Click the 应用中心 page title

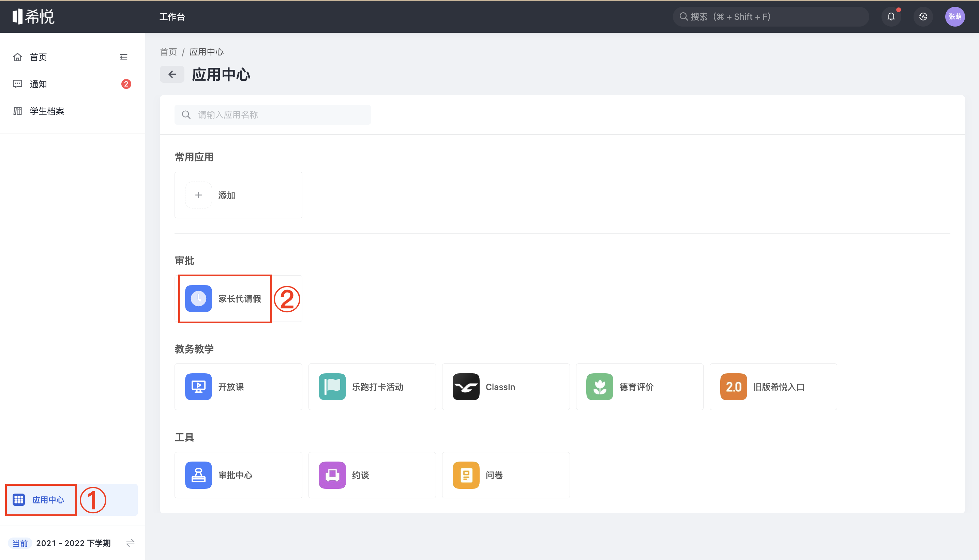221,75
